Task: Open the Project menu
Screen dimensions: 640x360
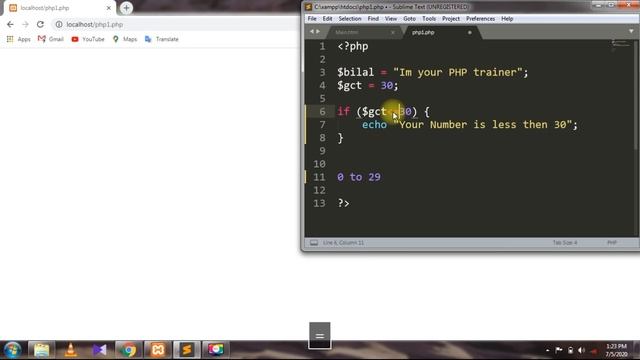Action: [x=451, y=19]
